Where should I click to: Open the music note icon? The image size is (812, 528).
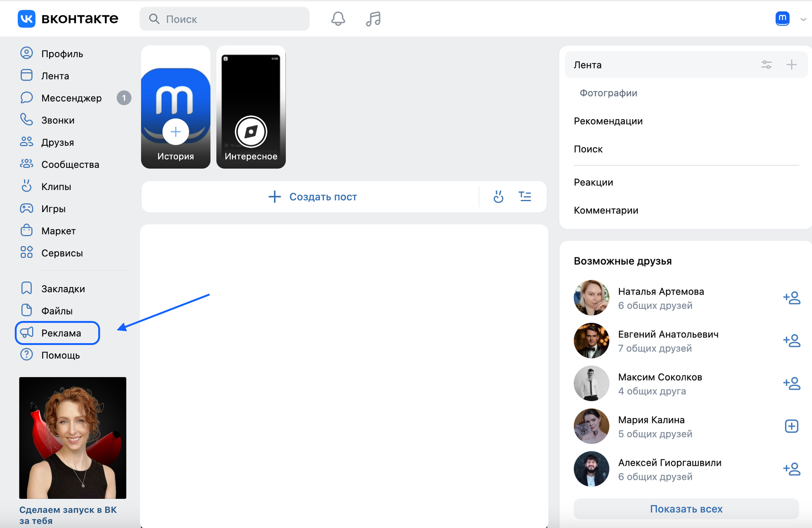(373, 19)
